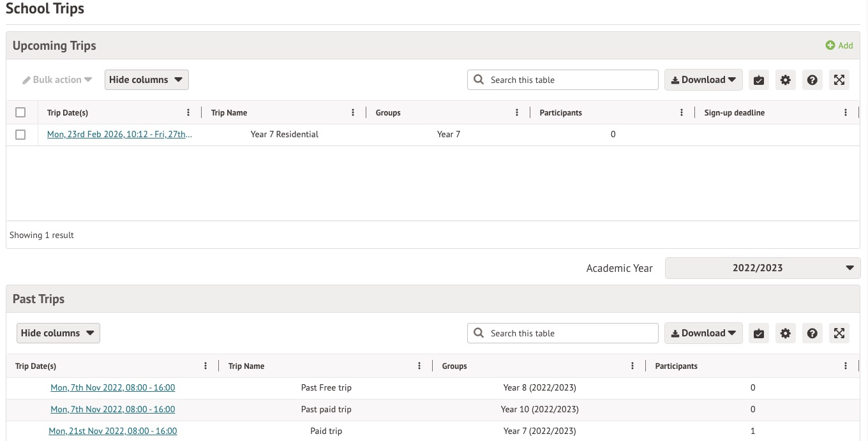Open help icon in Past Trips table
The image size is (868, 441).
click(812, 333)
